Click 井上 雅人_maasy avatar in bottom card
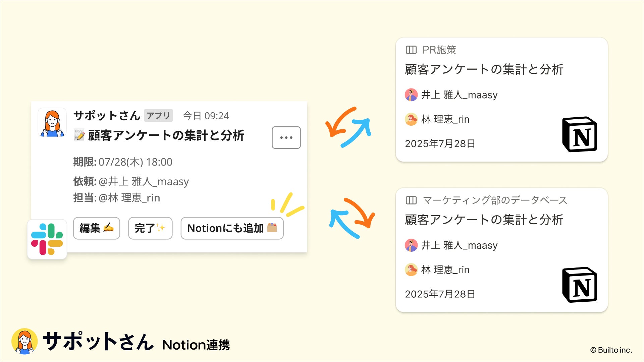Image resolution: width=644 pixels, height=362 pixels. pos(411,245)
